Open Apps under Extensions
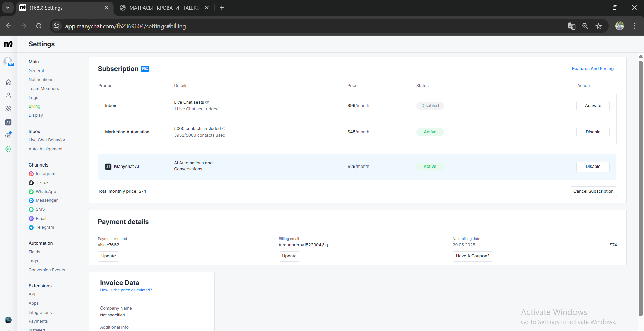The width and height of the screenshot is (644, 331). point(34,303)
